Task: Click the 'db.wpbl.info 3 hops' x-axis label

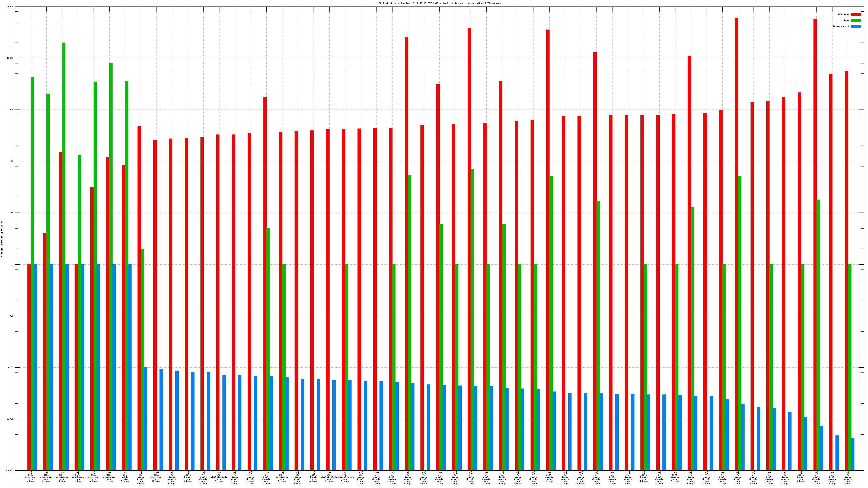Action: (x=125, y=477)
